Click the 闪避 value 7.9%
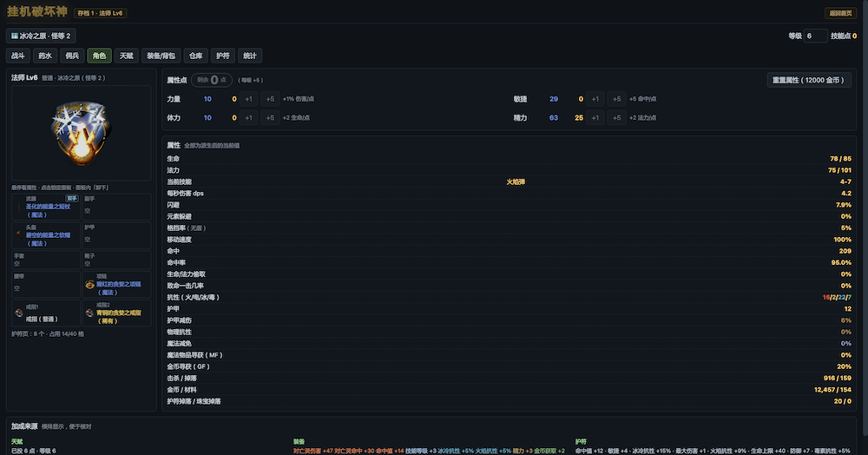Screen dimensions: 868x455 click(x=844, y=206)
